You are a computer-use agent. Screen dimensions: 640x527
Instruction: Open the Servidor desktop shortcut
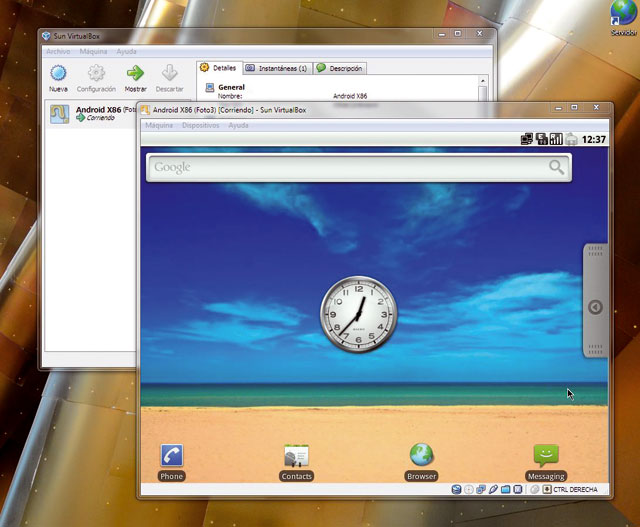point(624,18)
